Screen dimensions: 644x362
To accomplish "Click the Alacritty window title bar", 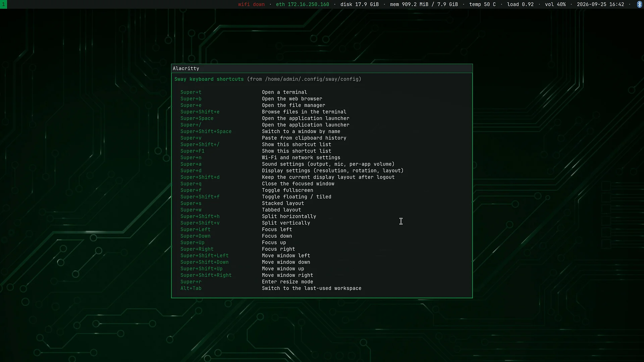I will coord(322,68).
